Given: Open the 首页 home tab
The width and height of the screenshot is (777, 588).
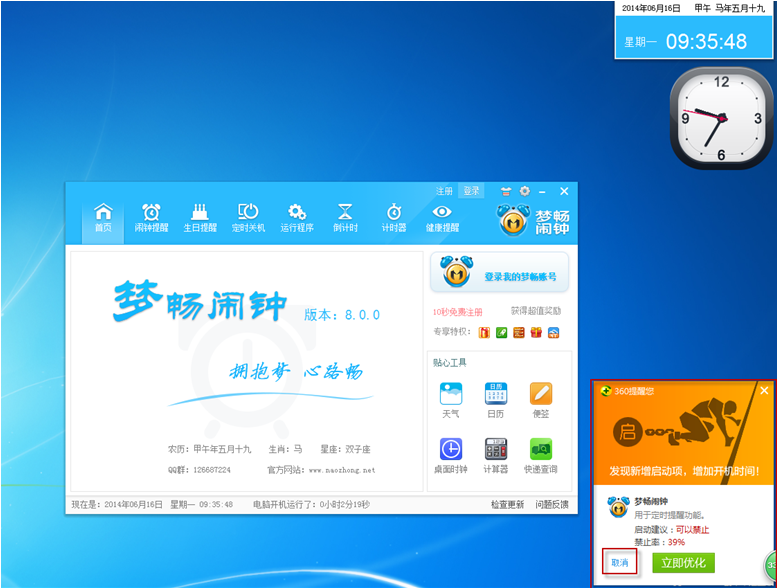Looking at the screenshot, I should (103, 217).
